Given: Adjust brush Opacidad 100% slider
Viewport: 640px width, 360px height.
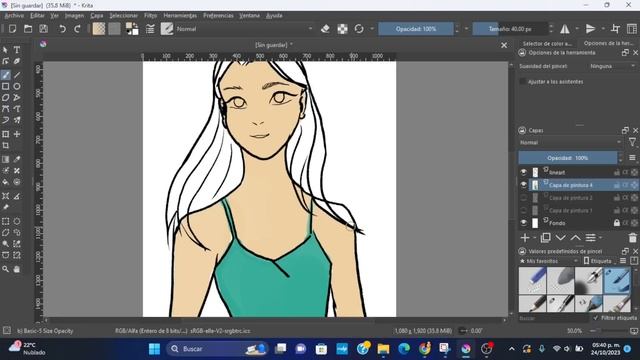Looking at the screenshot, I should coord(416,29).
